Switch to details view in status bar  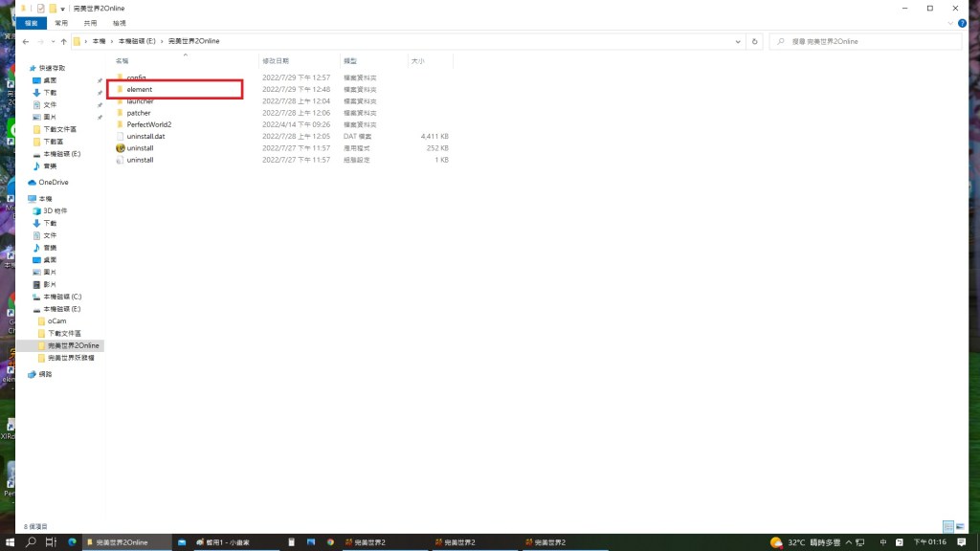[x=947, y=526]
